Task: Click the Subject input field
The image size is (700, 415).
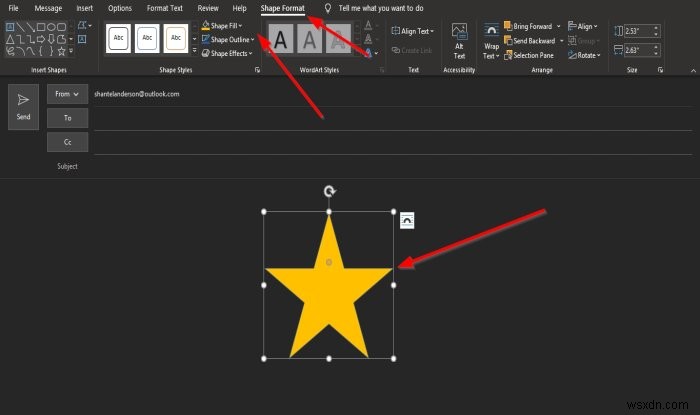Action: (x=393, y=166)
